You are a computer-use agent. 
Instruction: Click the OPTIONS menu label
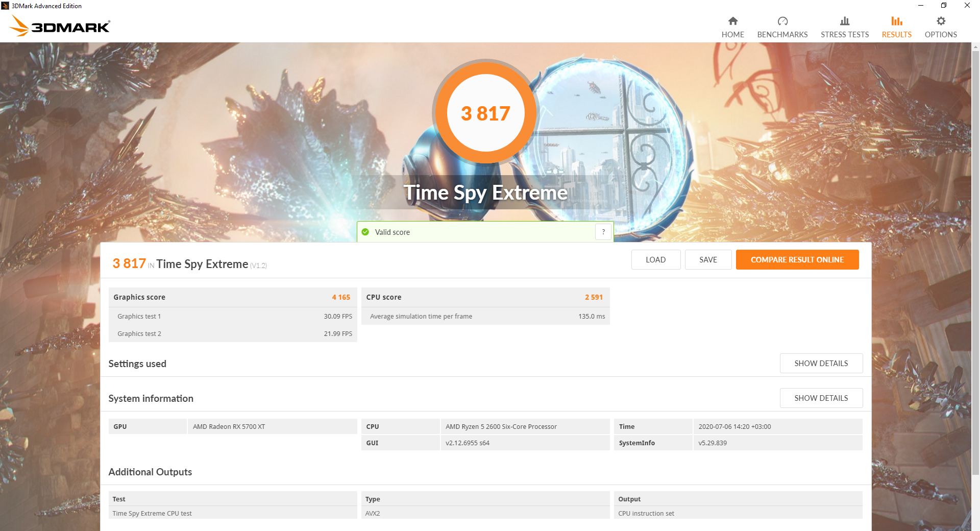pyautogui.click(x=941, y=35)
